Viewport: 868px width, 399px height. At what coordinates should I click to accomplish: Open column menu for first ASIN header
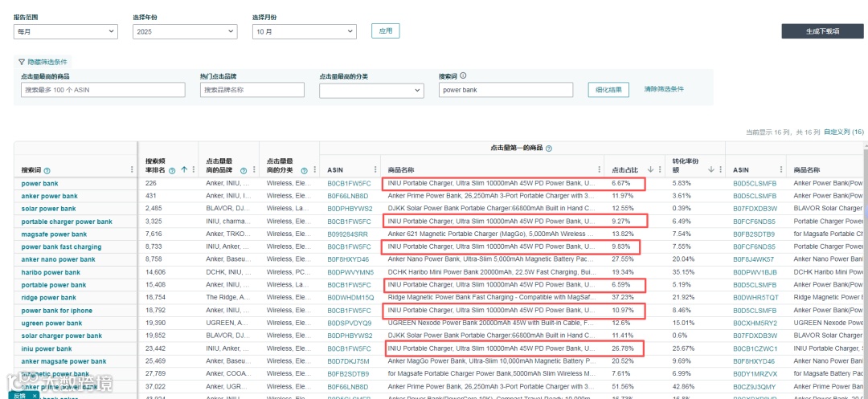pos(375,169)
